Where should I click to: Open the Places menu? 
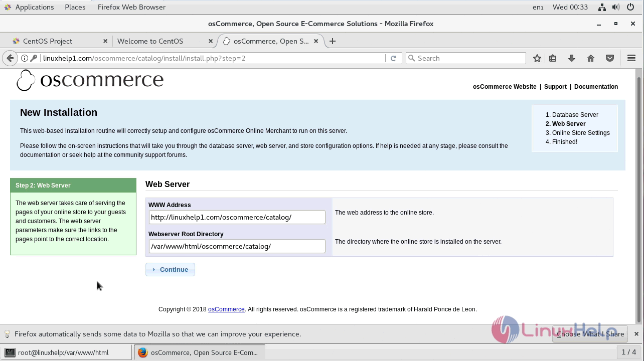(x=75, y=7)
